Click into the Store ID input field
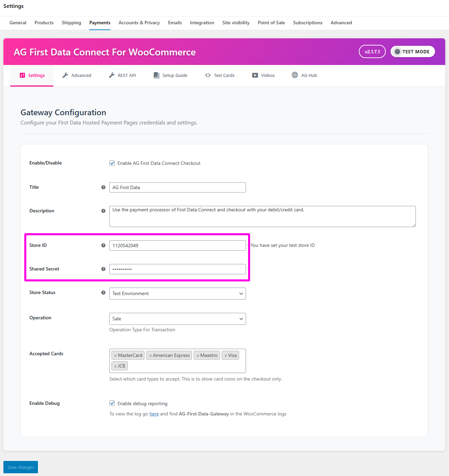 tap(177, 246)
